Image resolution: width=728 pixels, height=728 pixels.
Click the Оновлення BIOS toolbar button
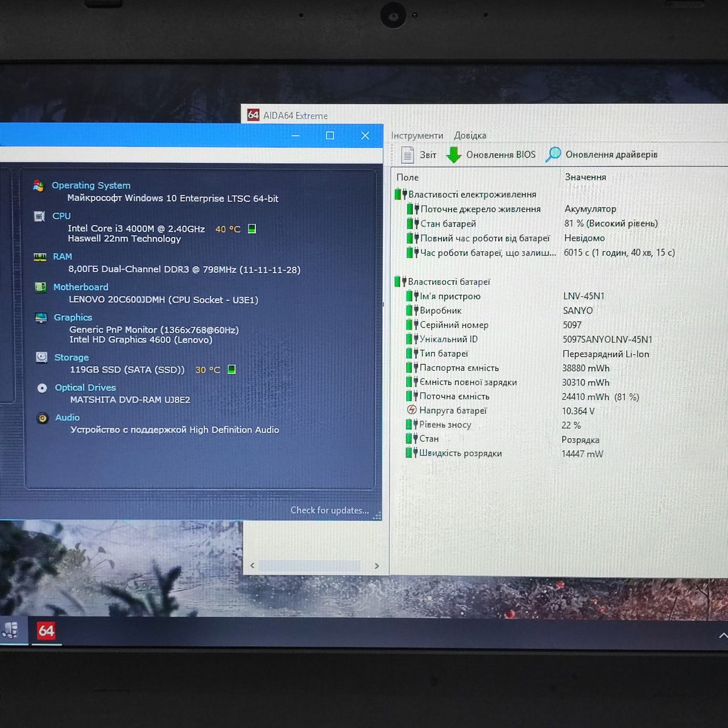point(491,155)
